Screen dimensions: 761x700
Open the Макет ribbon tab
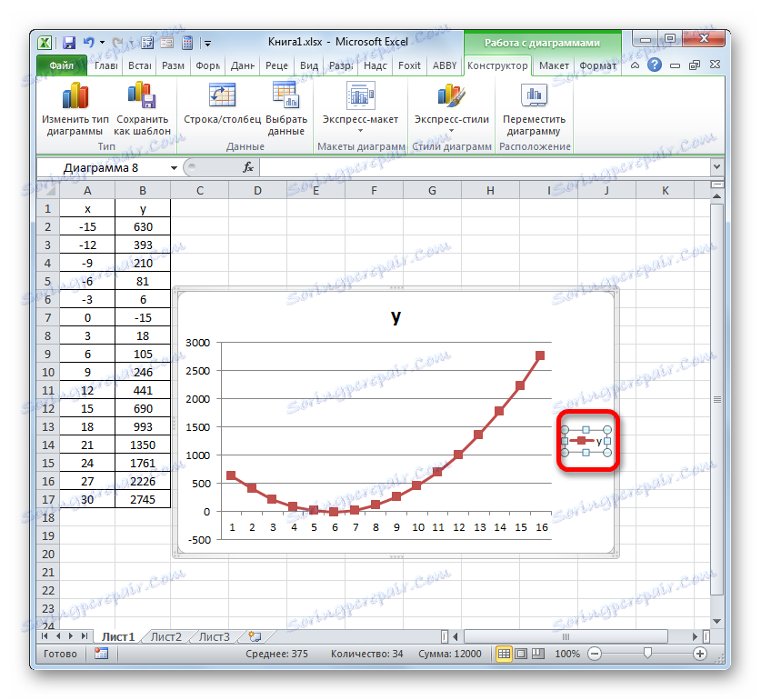[x=554, y=65]
